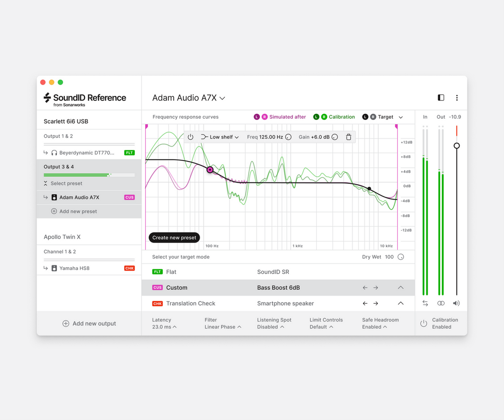The image size is (504, 420).
Task: Mute output using the speaker icon
Action: click(x=456, y=303)
